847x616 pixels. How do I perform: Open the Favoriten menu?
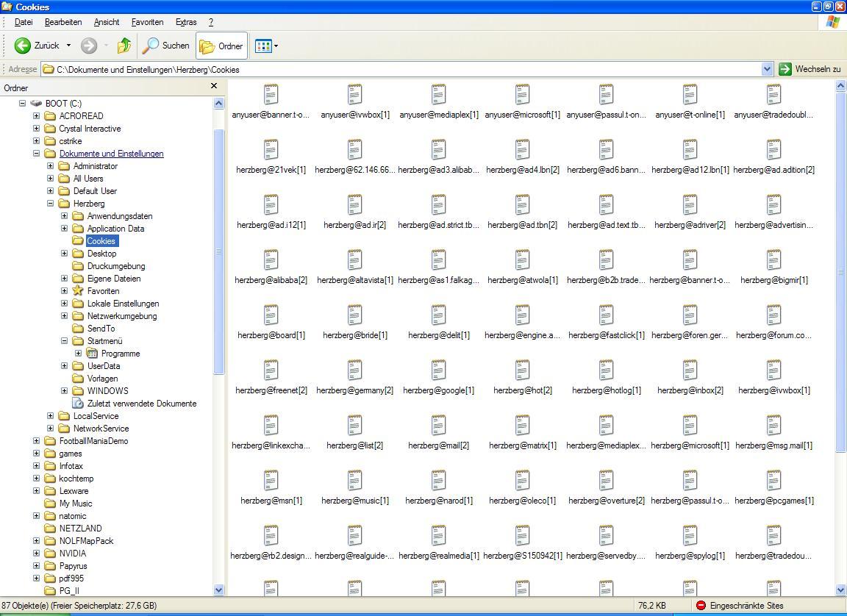click(x=147, y=22)
